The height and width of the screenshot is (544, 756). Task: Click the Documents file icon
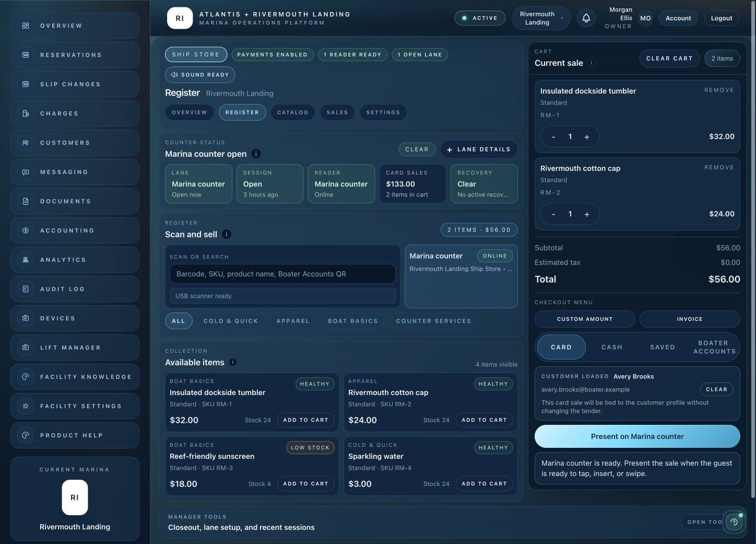[x=26, y=201]
